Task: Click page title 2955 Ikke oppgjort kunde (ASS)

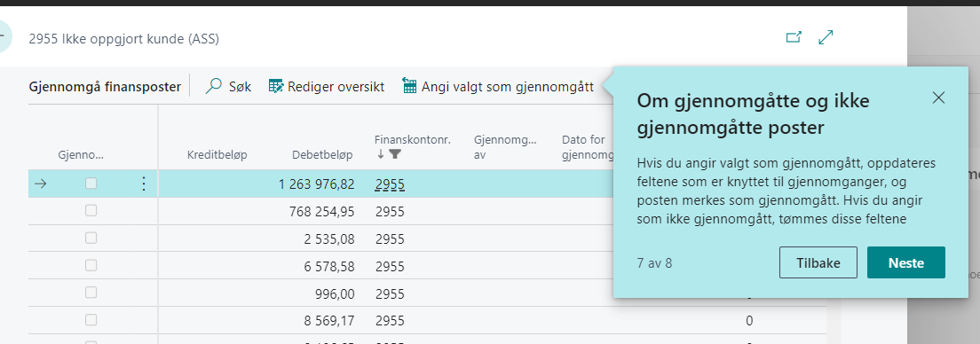Action: [123, 39]
